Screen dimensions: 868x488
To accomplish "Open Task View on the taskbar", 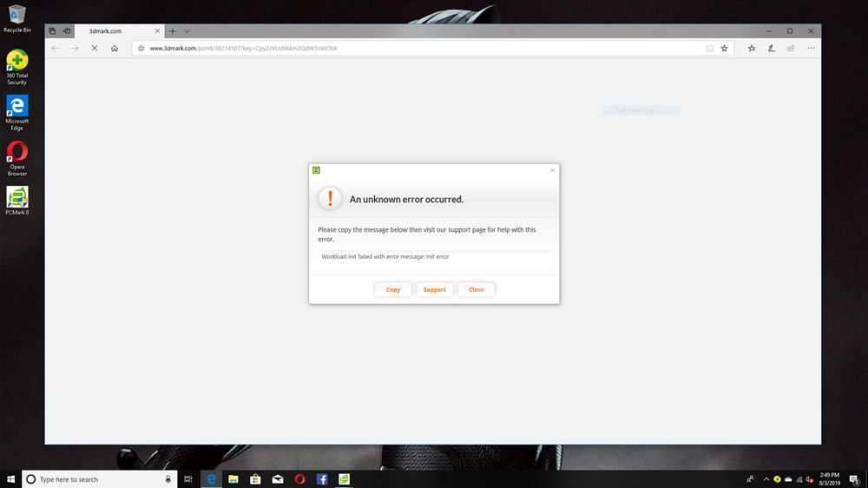I will pos(188,479).
